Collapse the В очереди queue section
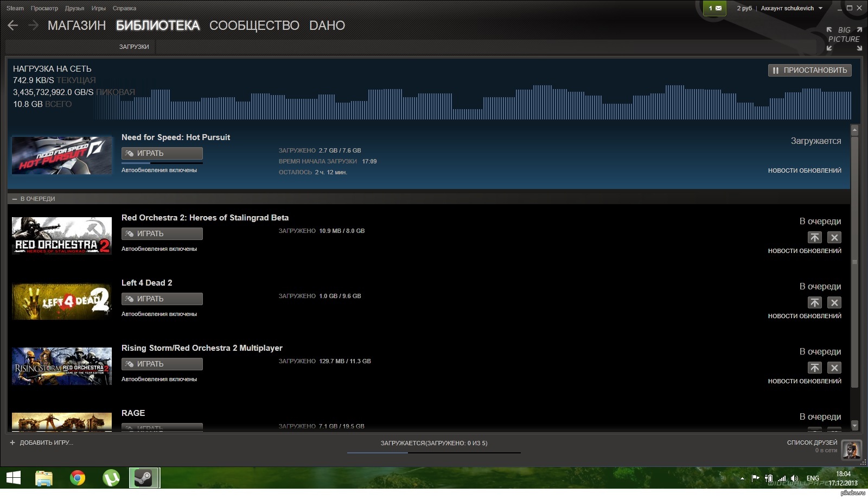 [15, 199]
